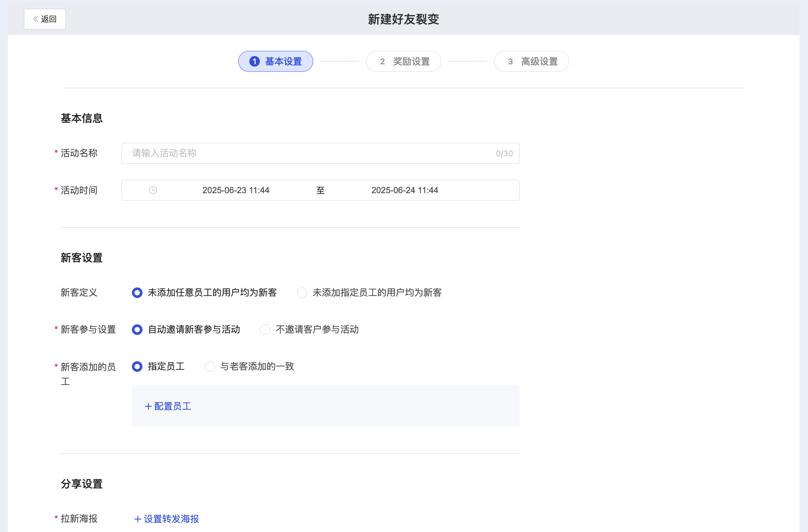Click the 返回 back button
808x532 pixels.
(45, 19)
